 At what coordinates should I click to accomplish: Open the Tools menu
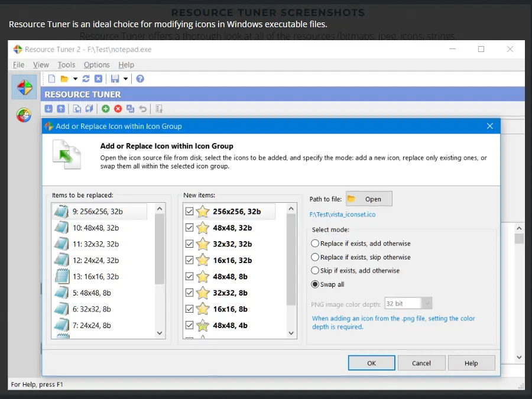66,65
